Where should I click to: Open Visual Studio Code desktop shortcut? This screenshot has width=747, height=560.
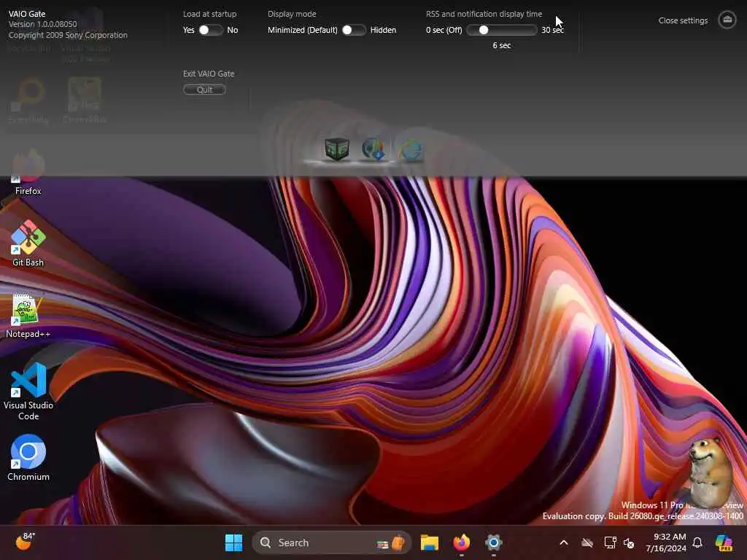click(28, 392)
